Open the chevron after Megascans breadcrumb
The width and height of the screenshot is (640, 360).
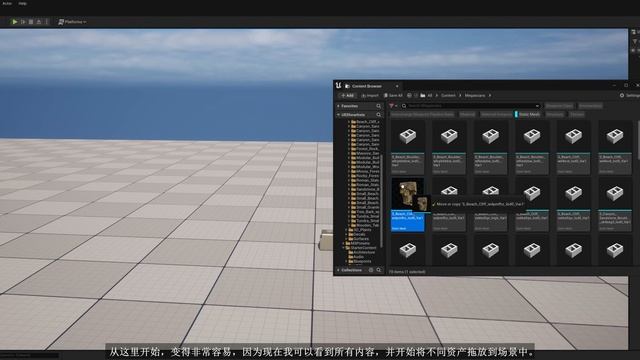point(490,96)
